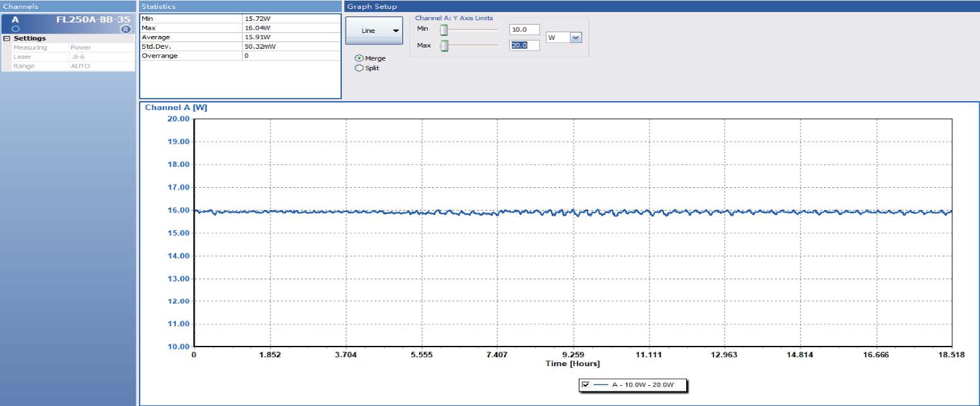Open the W units dropdown

[x=575, y=38]
